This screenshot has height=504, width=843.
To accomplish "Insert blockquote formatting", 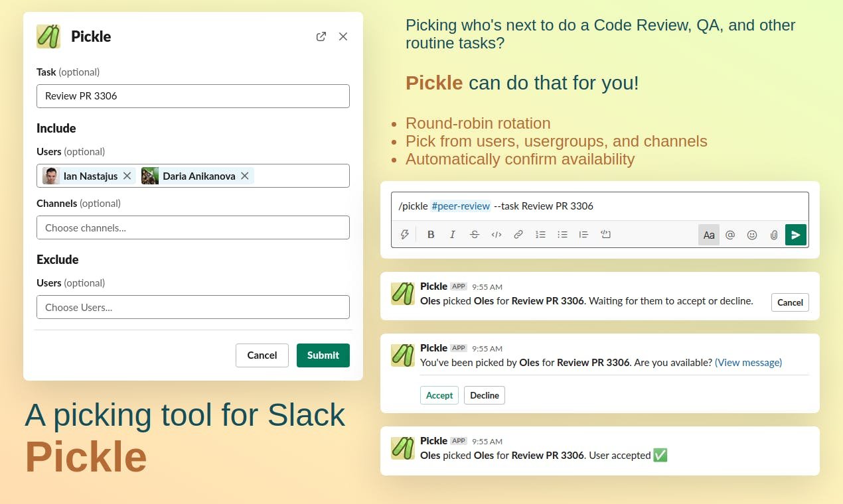I will [583, 235].
